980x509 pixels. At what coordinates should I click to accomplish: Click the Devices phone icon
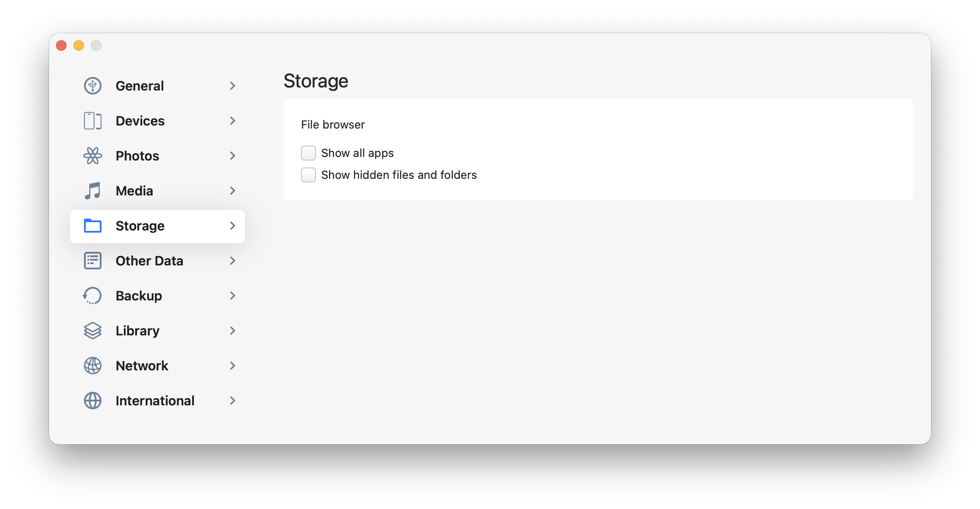[x=93, y=121]
